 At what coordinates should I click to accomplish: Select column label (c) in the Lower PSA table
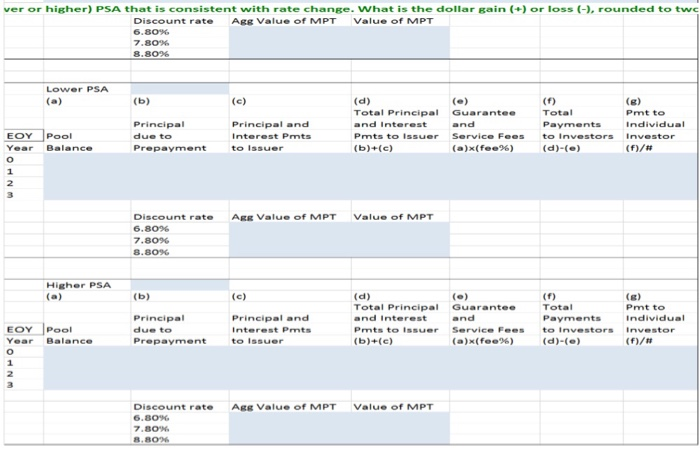tap(239, 101)
